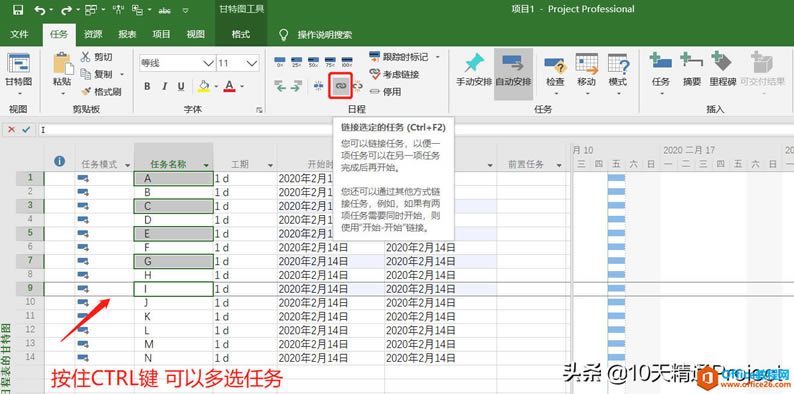
Task: Switch to the Report (报表) tab
Action: 127,34
